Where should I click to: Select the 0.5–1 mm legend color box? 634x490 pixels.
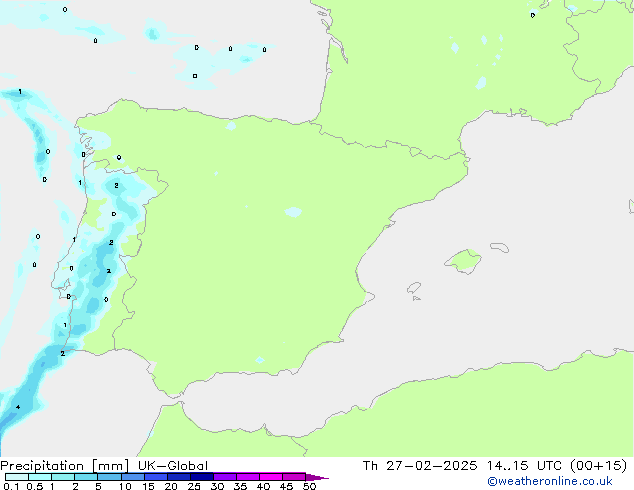pos(40,477)
